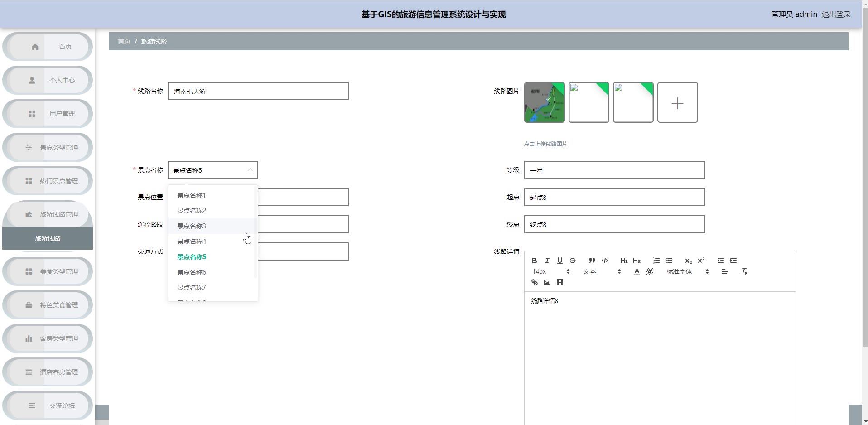Toggle bold formatting in editor
Screen dimensions: 868x425
[534, 261]
